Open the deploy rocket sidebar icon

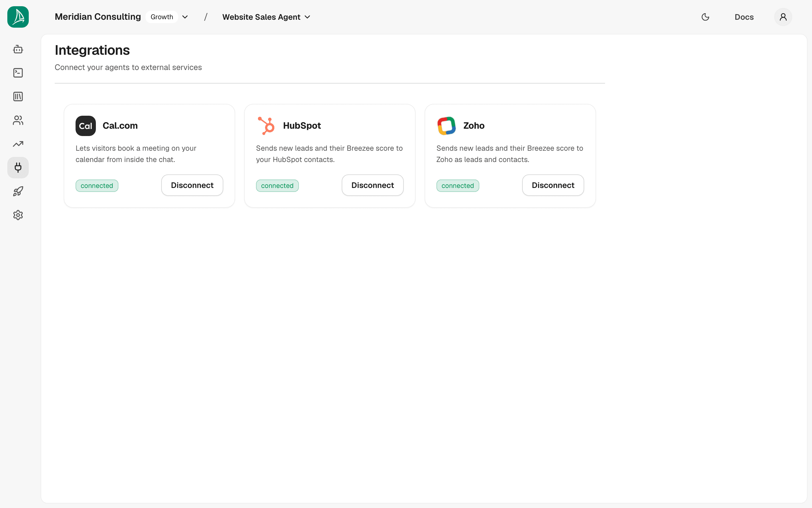pos(18,191)
